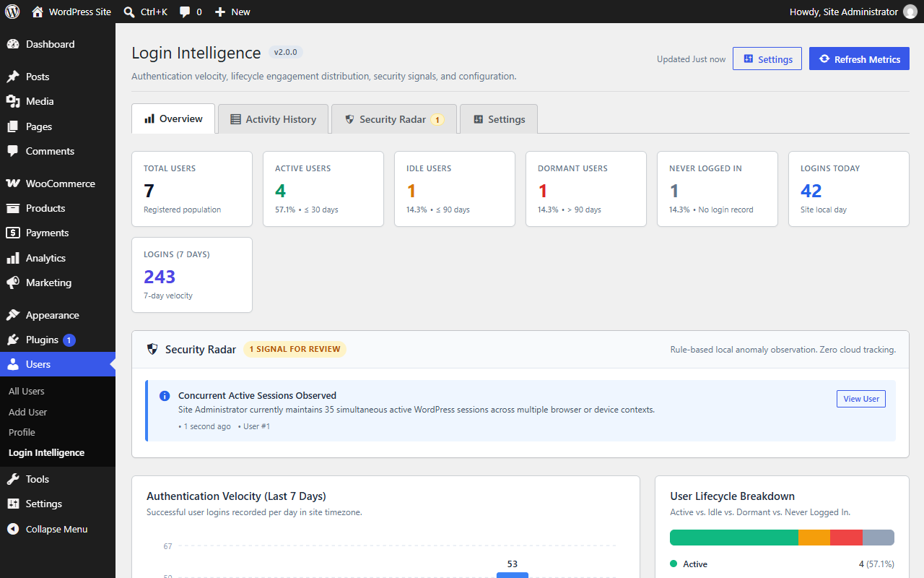924x578 pixels.
Task: Click the info icon in concurrent sessions alert
Action: (165, 396)
